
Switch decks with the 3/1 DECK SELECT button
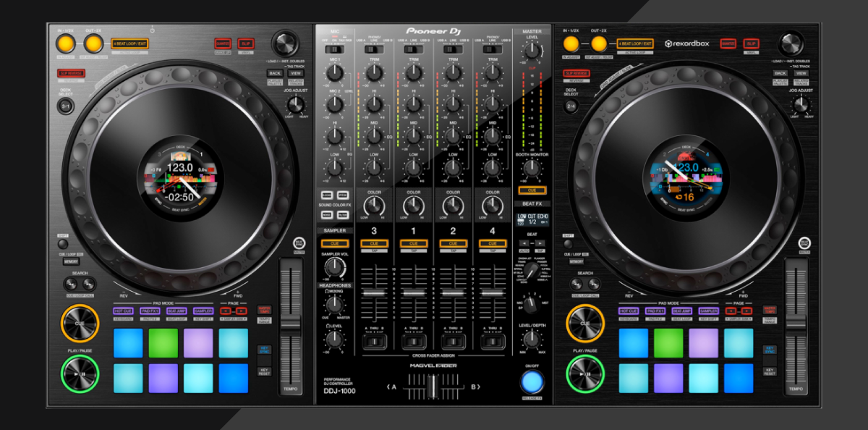pos(66,106)
